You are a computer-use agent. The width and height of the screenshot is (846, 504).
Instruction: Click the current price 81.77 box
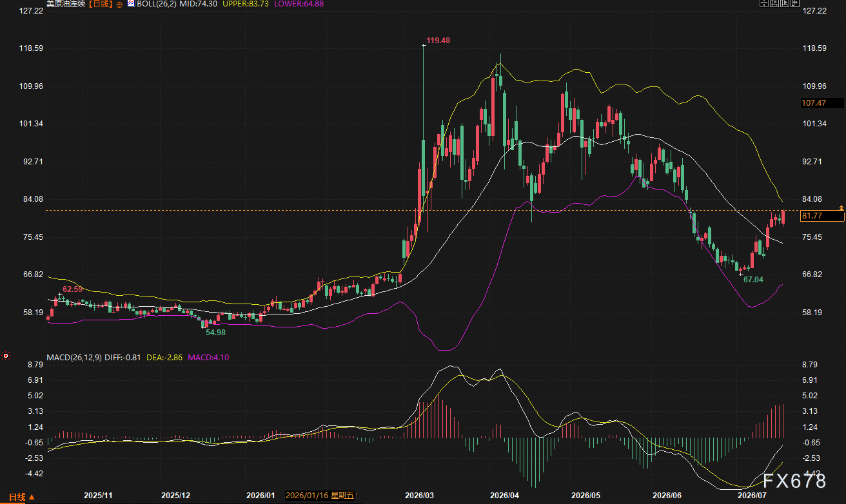821,217
